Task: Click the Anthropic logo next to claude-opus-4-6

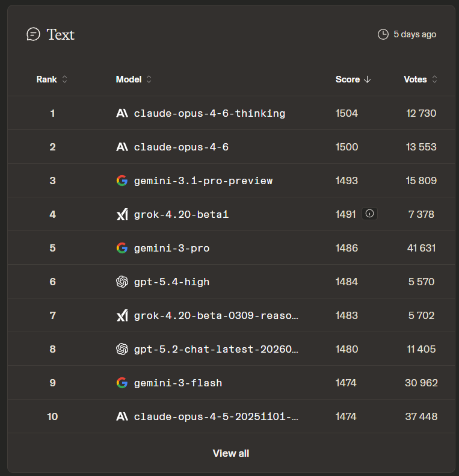Action: coord(122,147)
